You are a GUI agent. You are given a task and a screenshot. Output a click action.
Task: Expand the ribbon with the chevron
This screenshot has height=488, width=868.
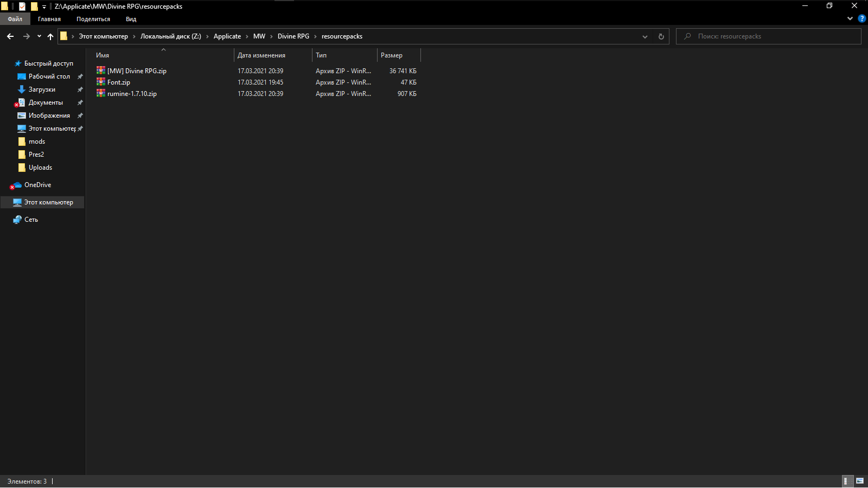850,18
